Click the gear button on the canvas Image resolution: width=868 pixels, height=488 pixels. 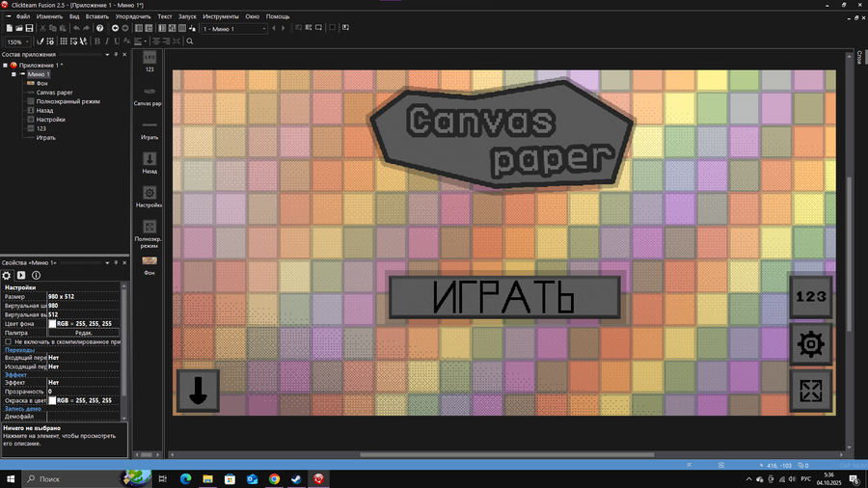click(811, 344)
